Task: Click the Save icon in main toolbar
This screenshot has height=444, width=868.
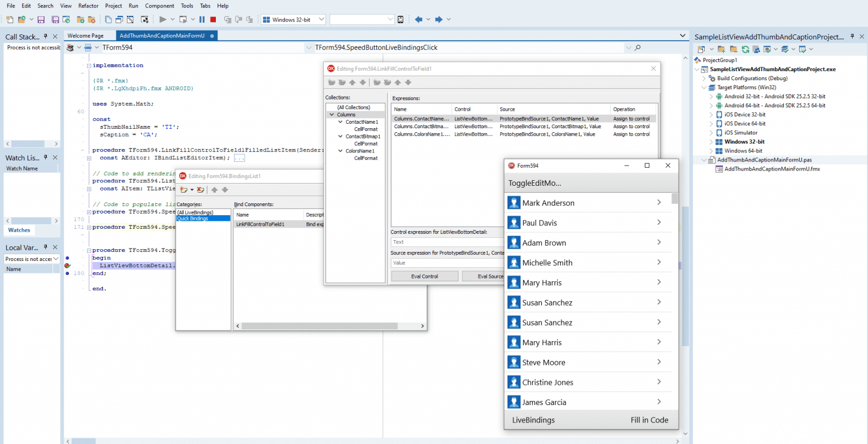Action: [41, 19]
